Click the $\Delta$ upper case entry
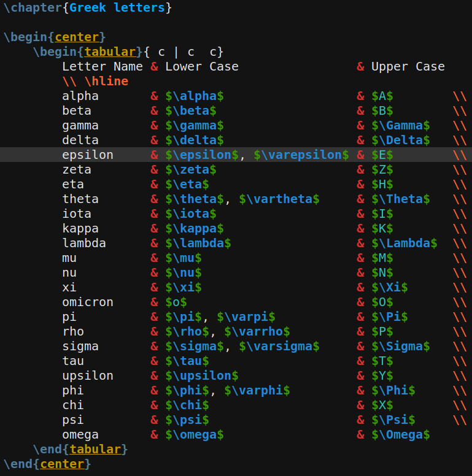 tap(401, 140)
